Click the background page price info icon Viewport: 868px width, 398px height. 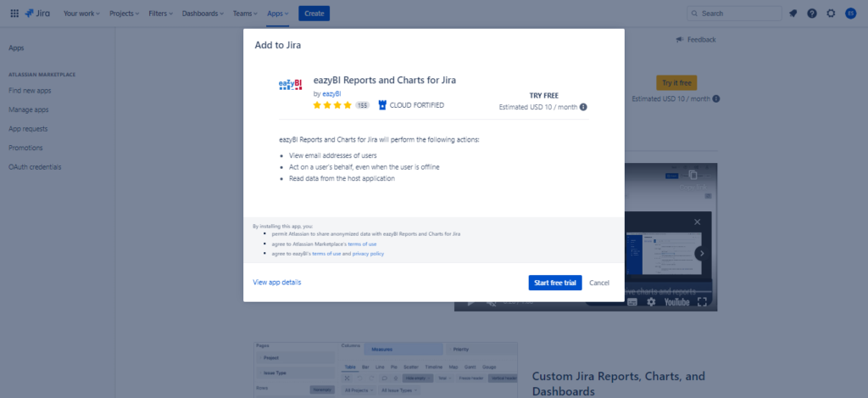[x=716, y=98]
